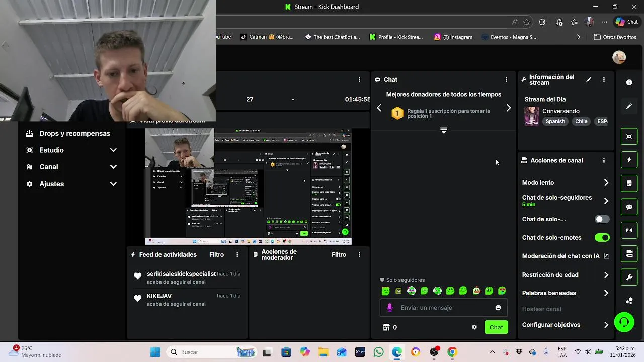Open the Modo lento options arrow
Screen dimensions: 644x362
(x=606, y=183)
